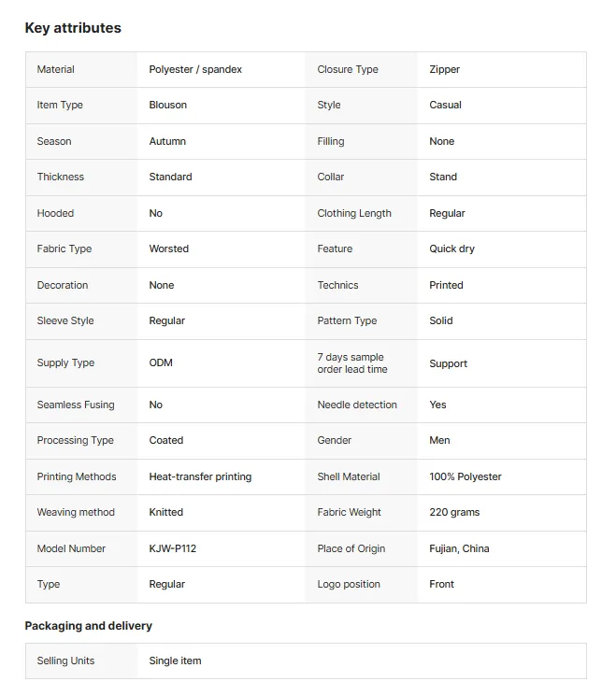Screen dimensions: 616x696
Task: Click the Worsted fabric type value
Action: point(169,249)
